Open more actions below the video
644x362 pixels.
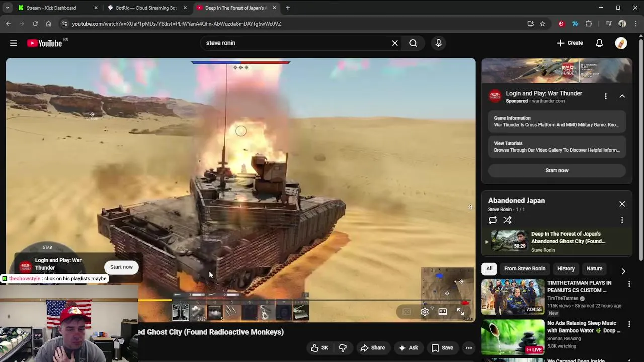469,348
